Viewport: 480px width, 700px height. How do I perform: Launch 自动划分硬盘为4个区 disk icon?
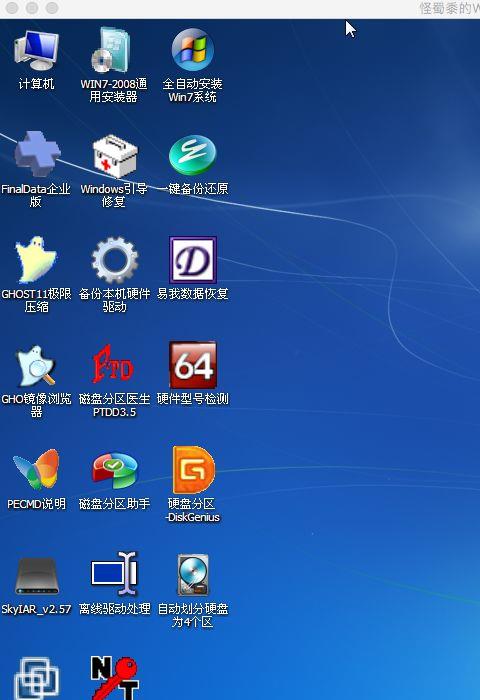coord(193,575)
